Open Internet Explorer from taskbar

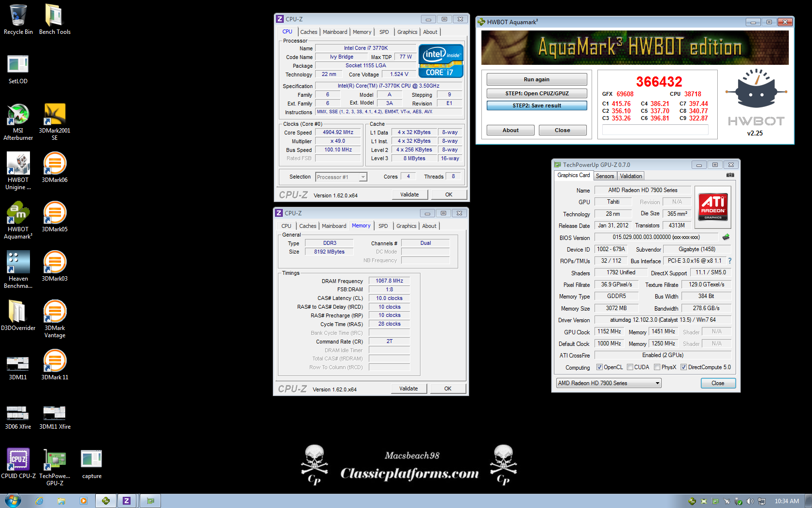coord(39,501)
